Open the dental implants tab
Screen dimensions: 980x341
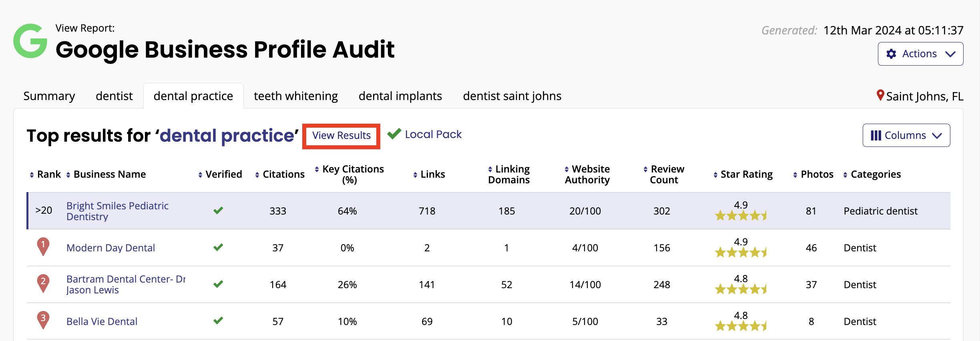pos(400,96)
